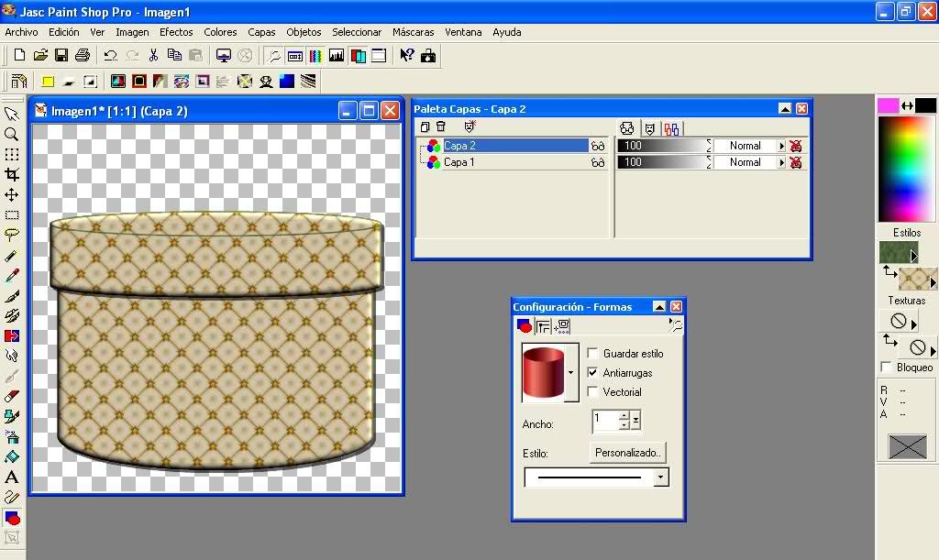This screenshot has height=560, width=939.
Task: Select the Crop tool
Action: [x=11, y=175]
